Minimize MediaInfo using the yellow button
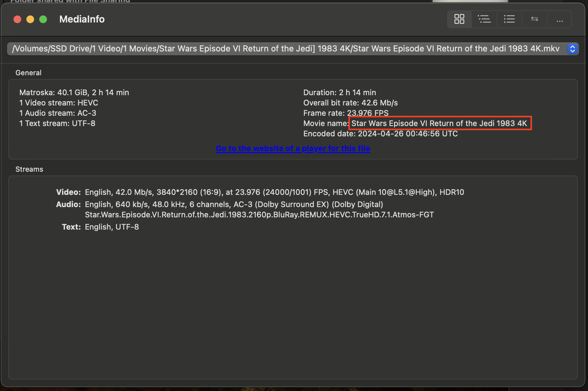The width and height of the screenshot is (588, 391). [30, 19]
